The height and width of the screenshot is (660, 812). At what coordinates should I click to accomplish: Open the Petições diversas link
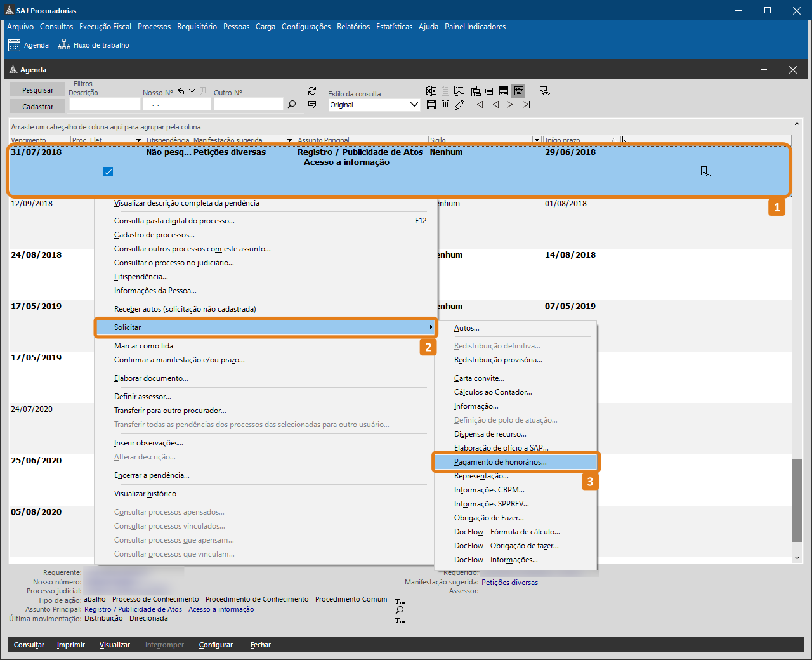[509, 583]
